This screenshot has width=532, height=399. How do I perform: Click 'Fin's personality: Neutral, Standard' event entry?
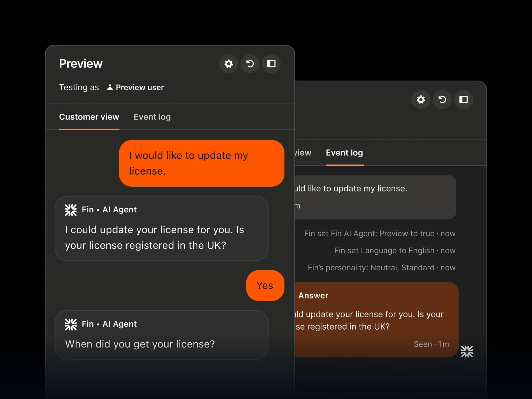point(381,267)
